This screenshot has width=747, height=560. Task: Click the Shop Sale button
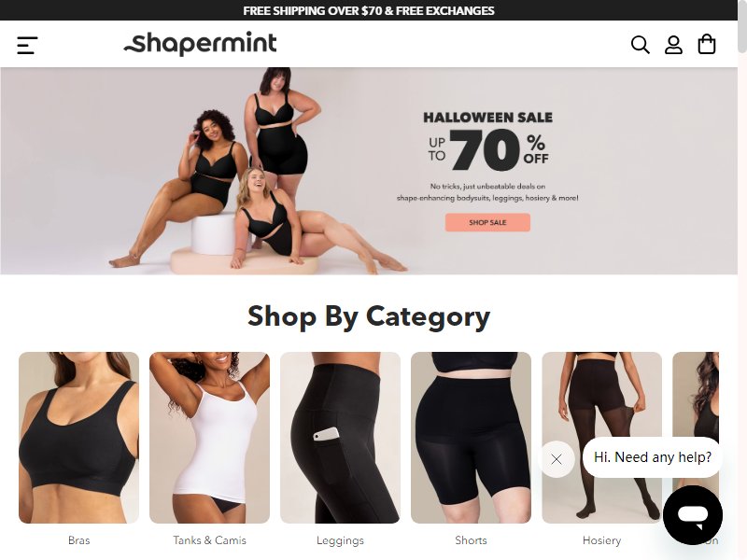coord(487,222)
